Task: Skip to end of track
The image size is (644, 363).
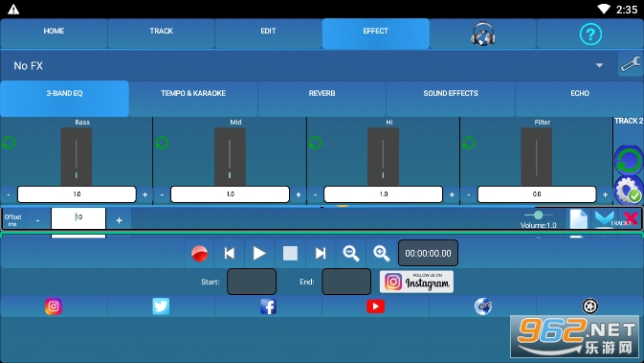Action: tap(321, 253)
